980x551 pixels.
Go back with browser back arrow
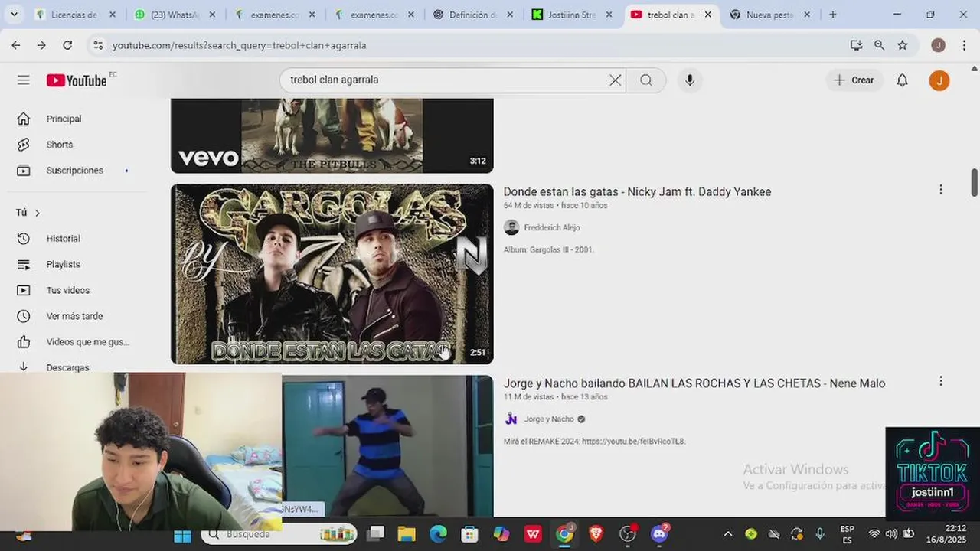(x=16, y=45)
